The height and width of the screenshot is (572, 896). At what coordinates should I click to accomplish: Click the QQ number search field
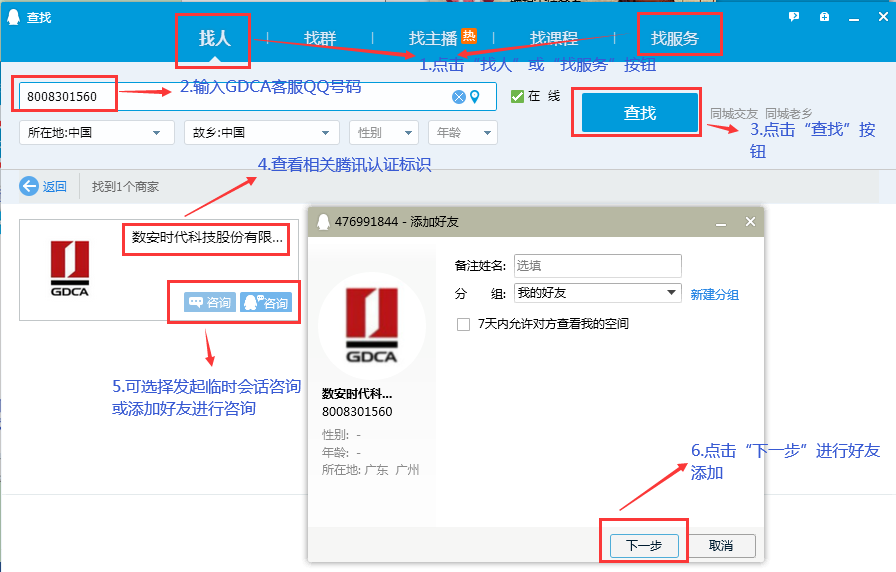tap(257, 97)
